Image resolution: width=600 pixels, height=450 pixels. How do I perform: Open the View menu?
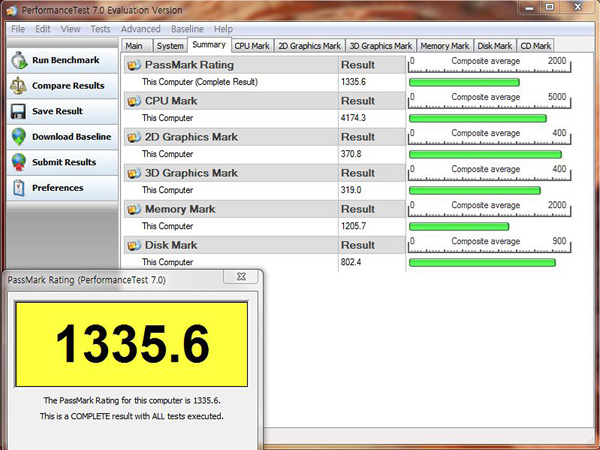[x=70, y=29]
